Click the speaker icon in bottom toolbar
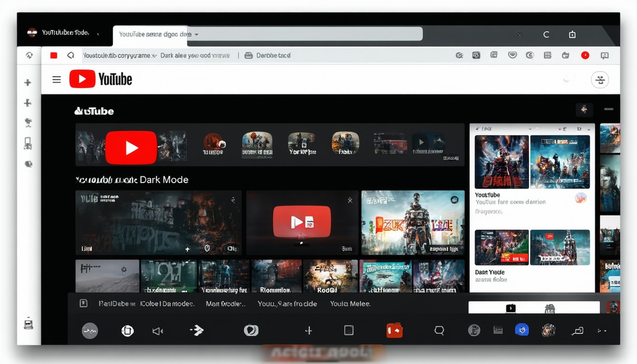Image resolution: width=637 pixels, height=364 pixels. pos(157,331)
